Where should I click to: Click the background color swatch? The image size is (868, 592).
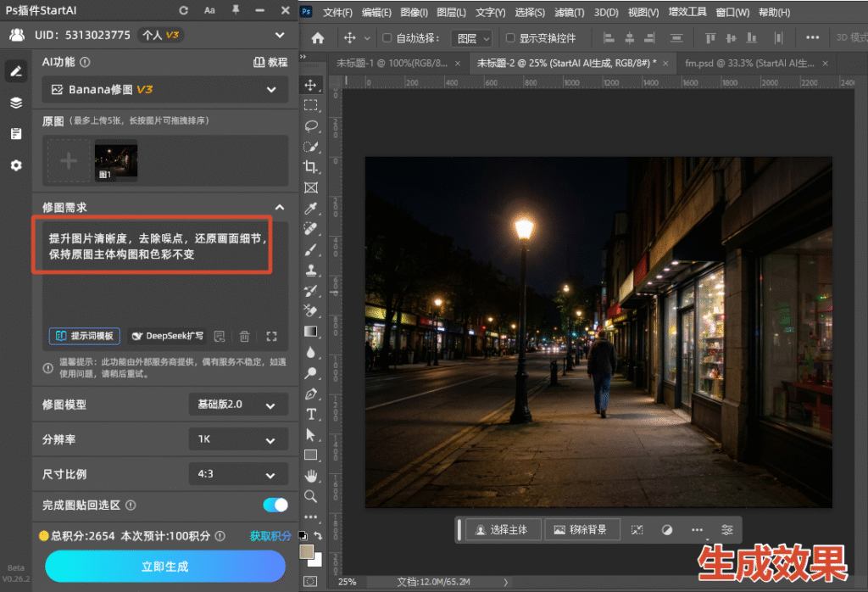317,561
